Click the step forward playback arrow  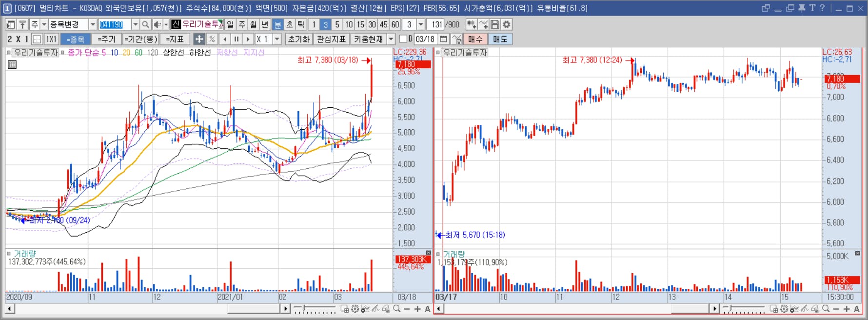point(248,39)
